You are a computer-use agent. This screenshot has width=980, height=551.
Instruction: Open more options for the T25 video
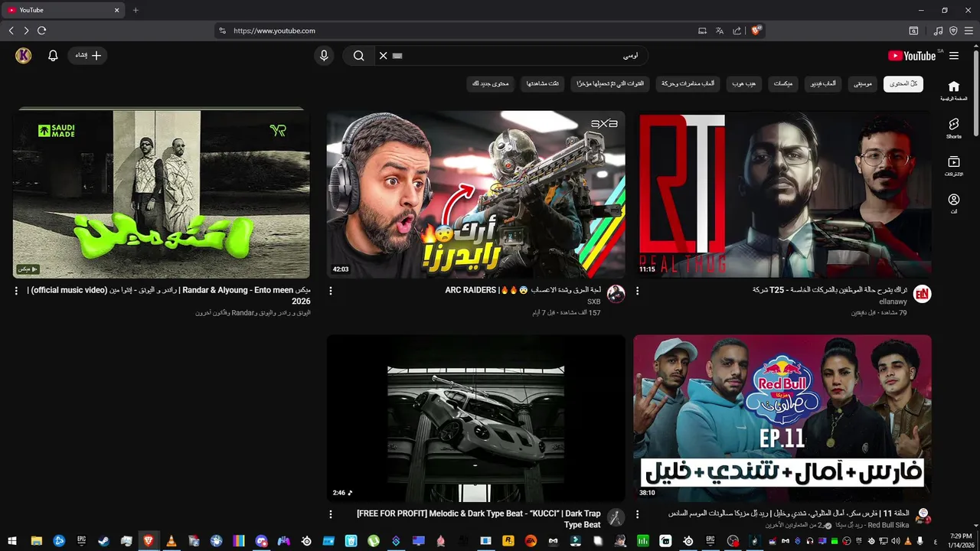[637, 291]
